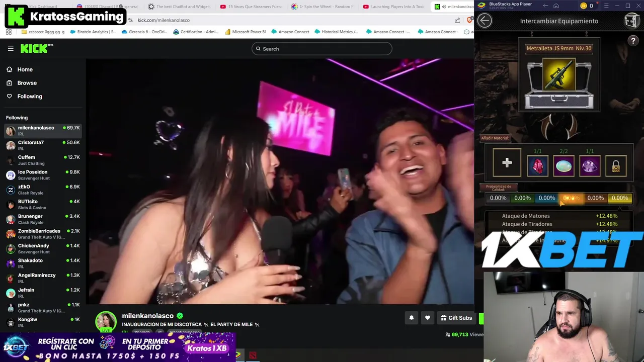The image size is (644, 362).
Task: Switch to Launching Players YouTube tab
Action: pyautogui.click(x=395, y=7)
